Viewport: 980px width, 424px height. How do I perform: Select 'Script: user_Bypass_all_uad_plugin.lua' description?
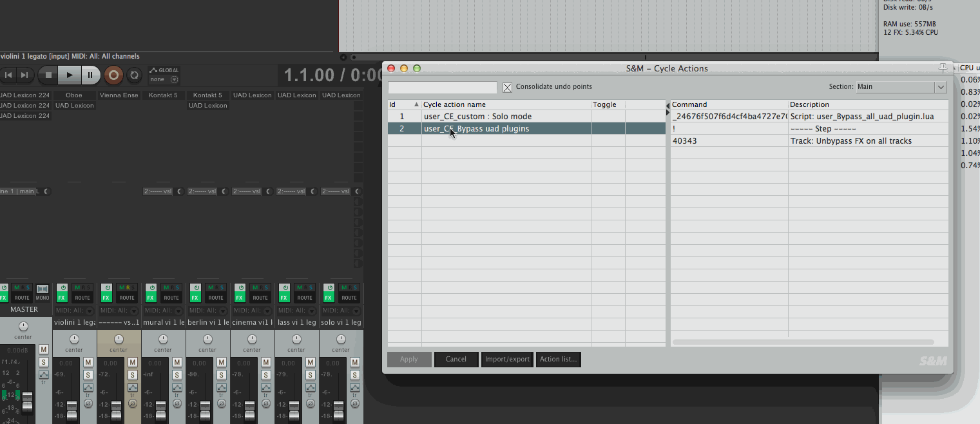862,117
